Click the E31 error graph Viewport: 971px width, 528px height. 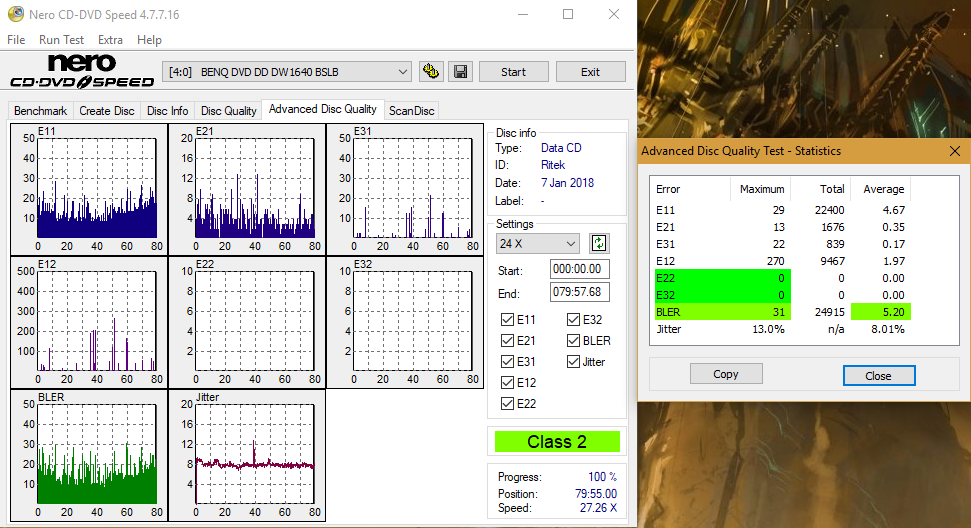click(405, 189)
